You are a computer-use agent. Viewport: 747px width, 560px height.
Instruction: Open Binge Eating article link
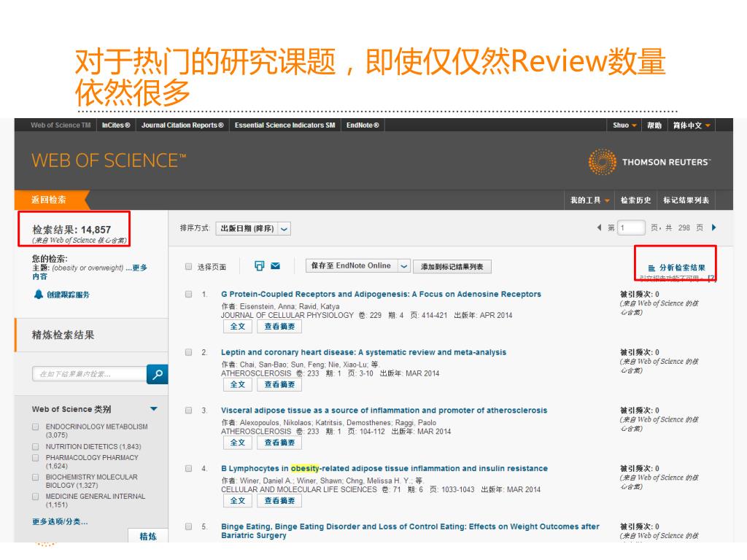pos(410,531)
